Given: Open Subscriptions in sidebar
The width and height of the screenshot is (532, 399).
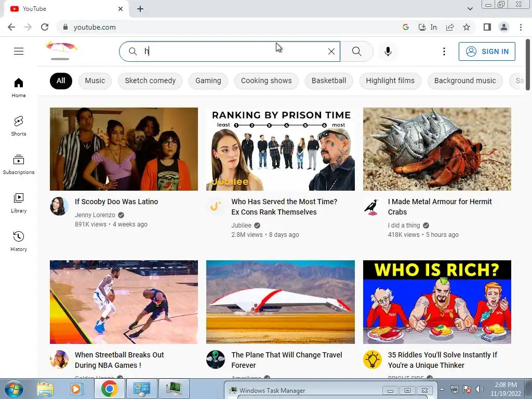Looking at the screenshot, I should click(x=19, y=165).
